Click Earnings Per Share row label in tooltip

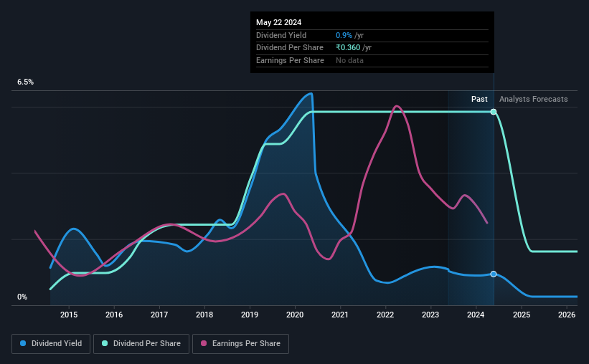(x=290, y=60)
